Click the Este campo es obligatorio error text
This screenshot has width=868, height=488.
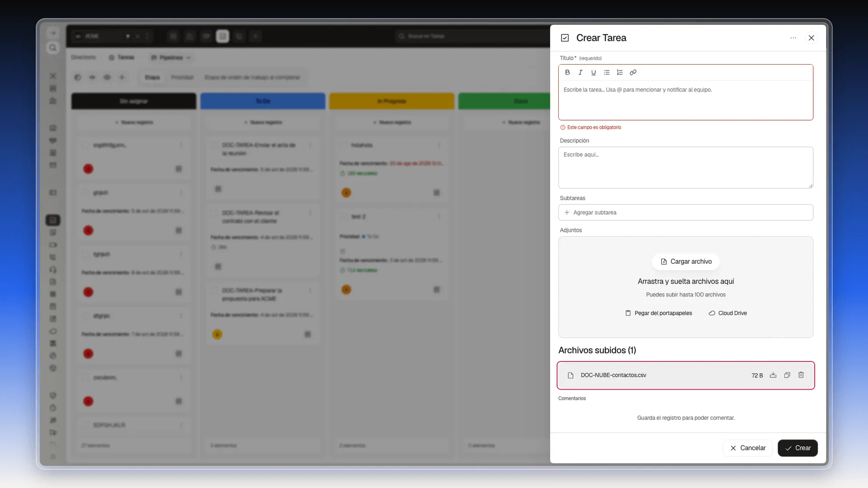click(x=594, y=127)
